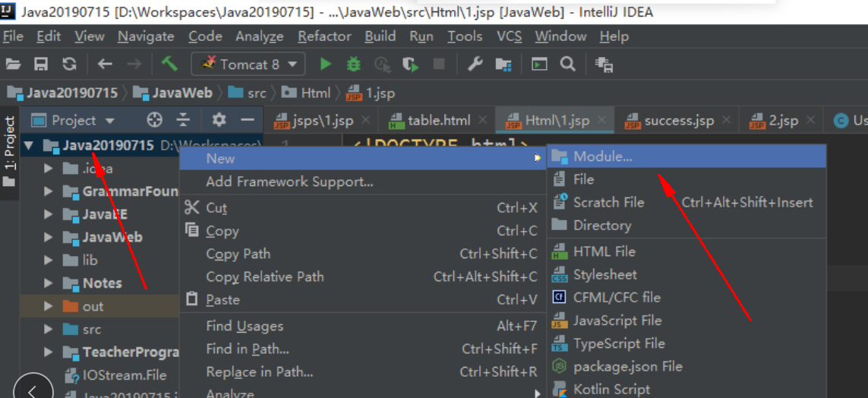Viewport: 868px width, 398px height.
Task: Toggle the 1: Project side tool window tab
Action: [x=9, y=151]
